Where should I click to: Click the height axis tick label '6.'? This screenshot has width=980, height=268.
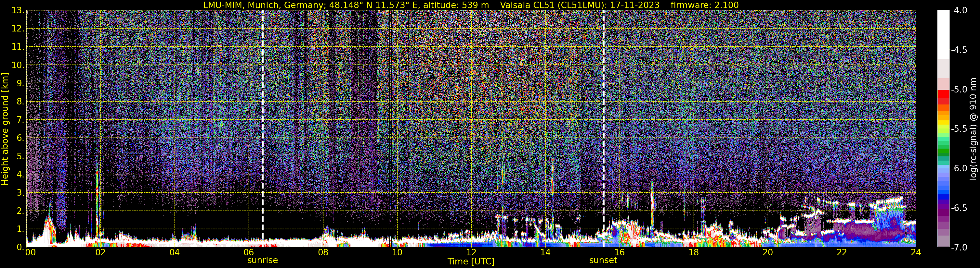(x=20, y=138)
